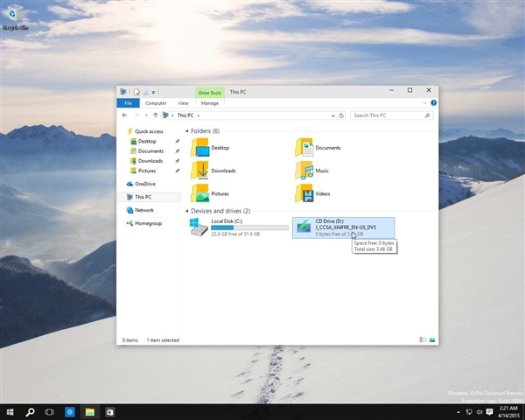Open the Videos folder
The image size is (525, 420).
click(x=304, y=193)
